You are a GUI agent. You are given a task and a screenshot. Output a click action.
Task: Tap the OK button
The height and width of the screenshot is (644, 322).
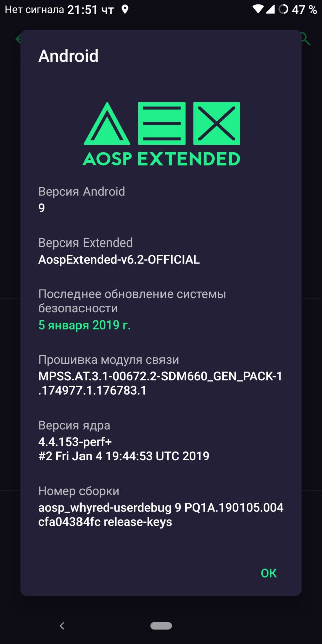coord(269,573)
